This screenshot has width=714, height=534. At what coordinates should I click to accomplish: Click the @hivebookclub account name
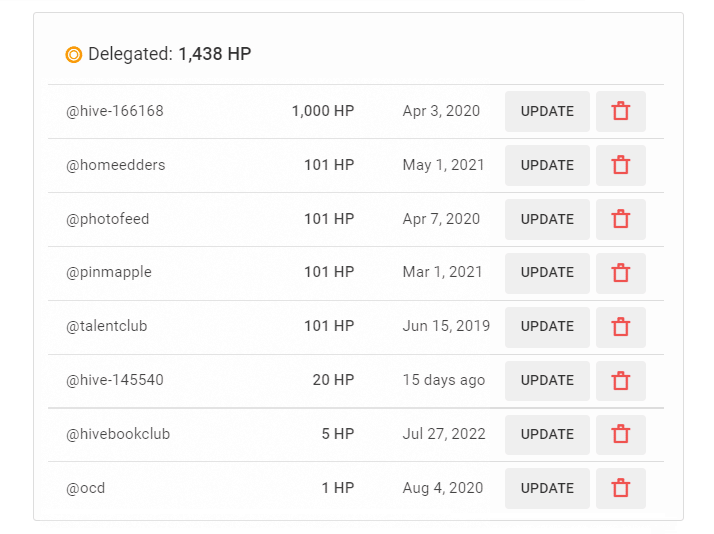[118, 434]
